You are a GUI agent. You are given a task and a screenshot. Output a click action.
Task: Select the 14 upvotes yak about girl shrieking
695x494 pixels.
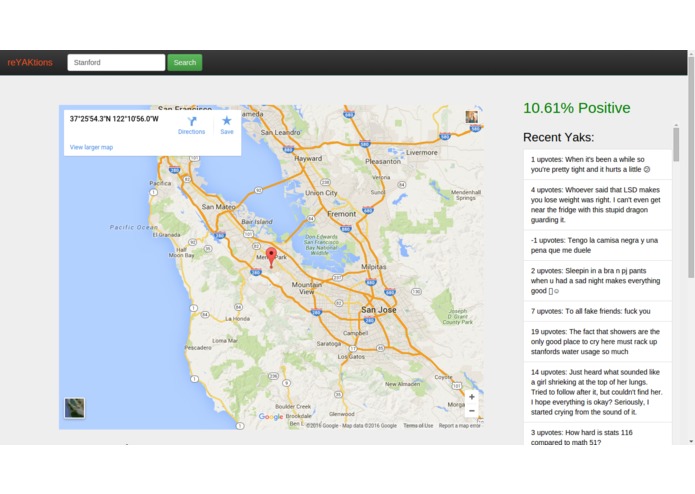tap(597, 392)
